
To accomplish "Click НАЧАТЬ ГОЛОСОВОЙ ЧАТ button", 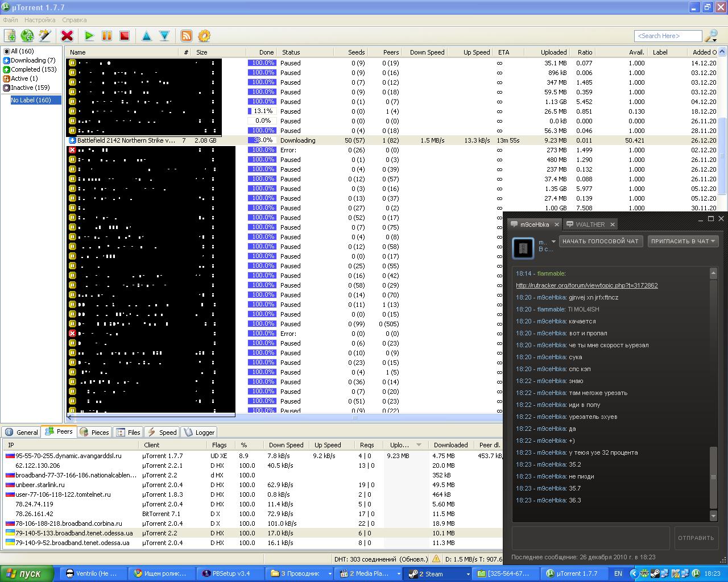I will pos(600,241).
